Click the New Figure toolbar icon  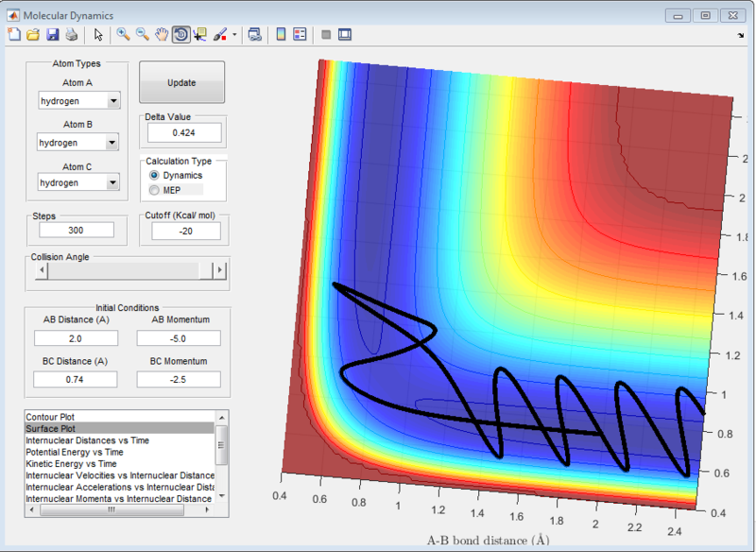coord(13,35)
